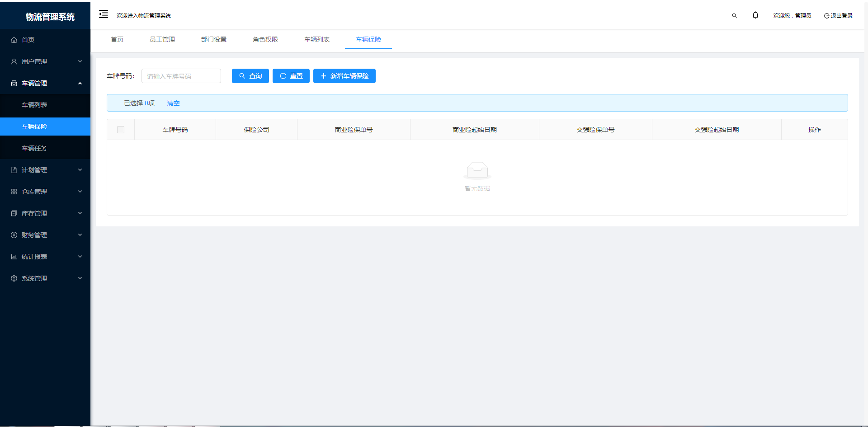This screenshot has width=868, height=427.
Task: Click the 商业险保单号 column header
Action: [x=354, y=130]
